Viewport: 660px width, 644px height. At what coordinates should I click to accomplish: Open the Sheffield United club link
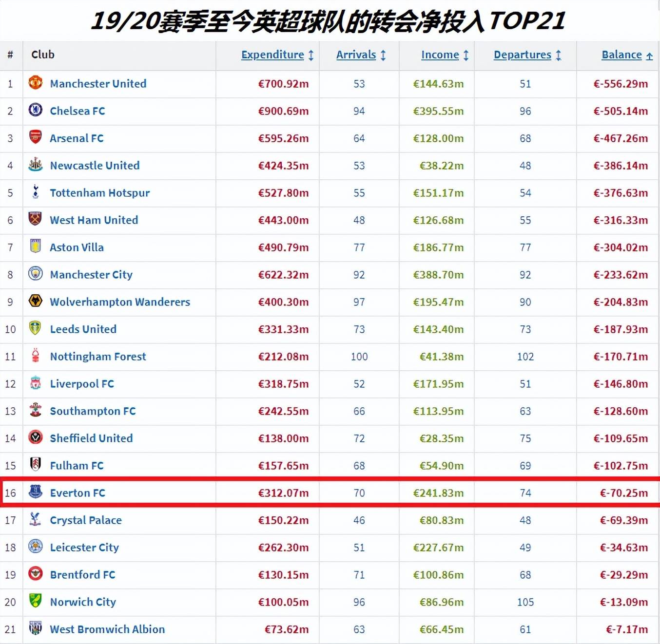[x=91, y=438]
